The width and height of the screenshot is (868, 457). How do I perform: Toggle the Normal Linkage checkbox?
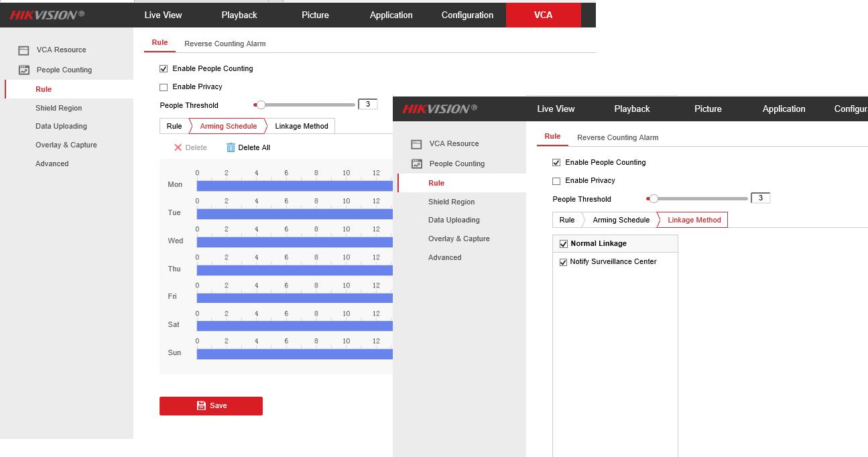coord(563,244)
